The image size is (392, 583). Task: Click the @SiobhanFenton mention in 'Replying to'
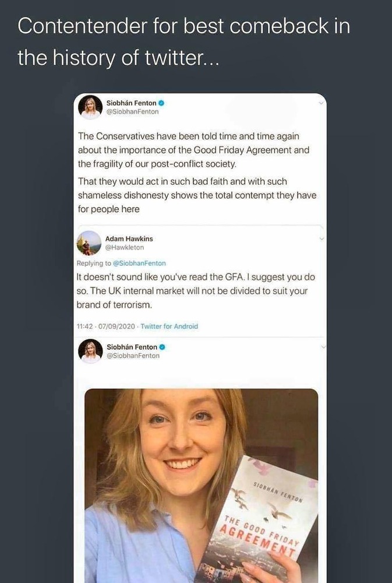tap(139, 264)
